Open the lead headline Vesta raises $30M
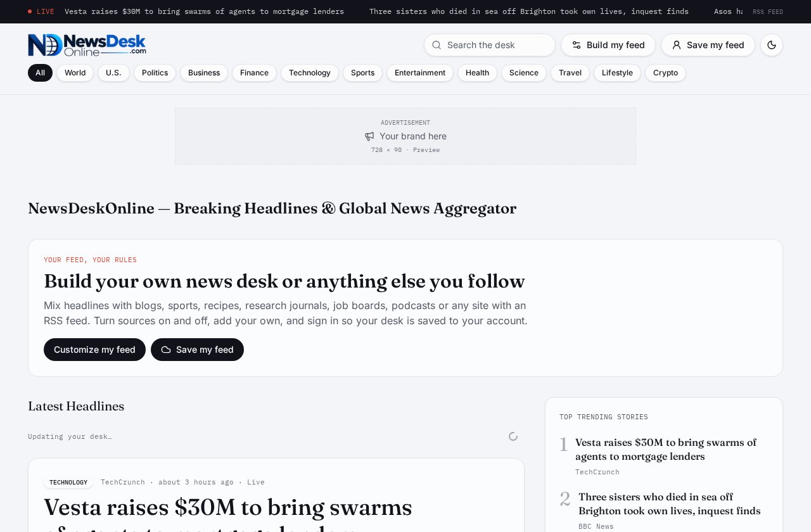The width and height of the screenshot is (811, 532). [228, 513]
